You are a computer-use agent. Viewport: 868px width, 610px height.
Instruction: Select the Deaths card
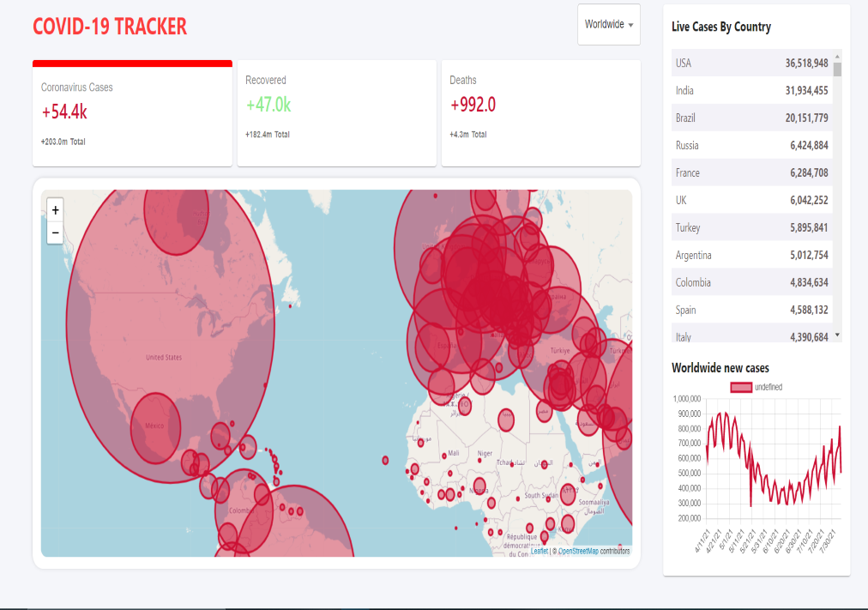540,114
